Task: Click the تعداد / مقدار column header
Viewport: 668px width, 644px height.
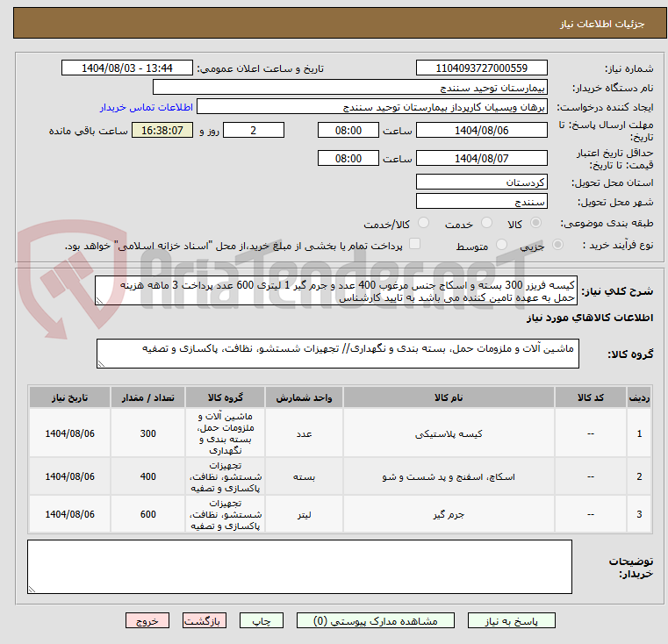Action: point(147,397)
